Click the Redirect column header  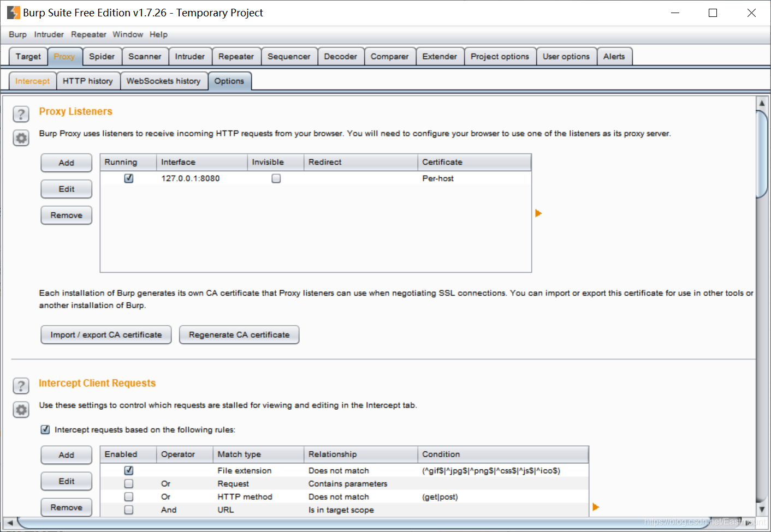[x=361, y=162]
